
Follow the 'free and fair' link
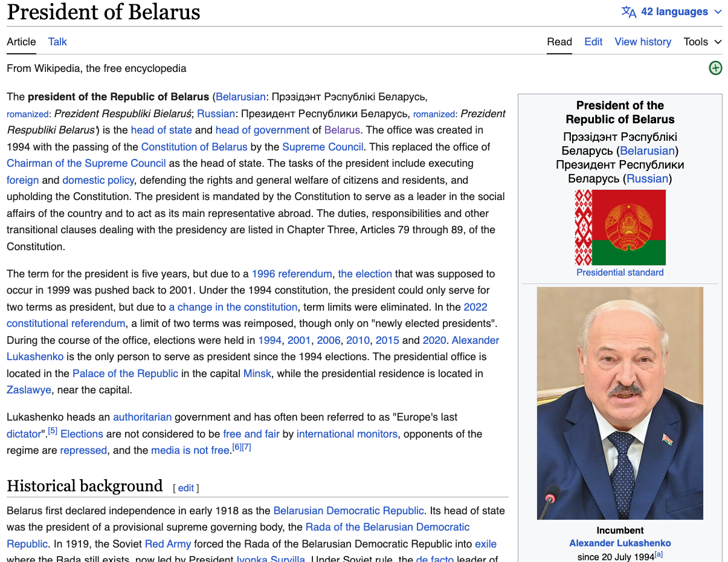251,434
